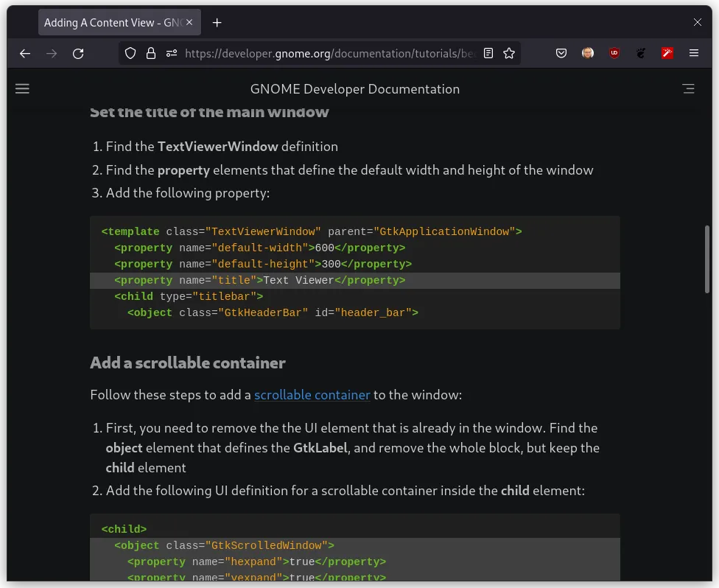The width and height of the screenshot is (719, 588).
Task: Show the page table of contents
Action: (689, 89)
